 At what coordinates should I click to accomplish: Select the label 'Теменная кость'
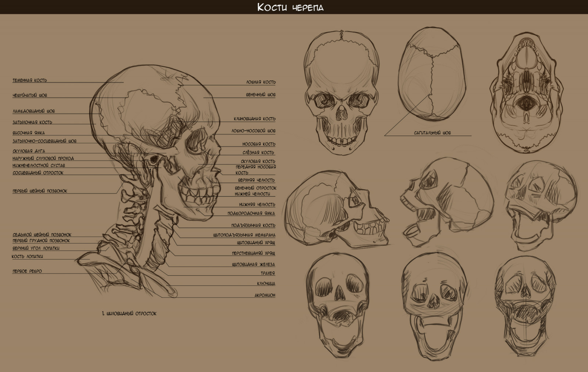coord(30,80)
